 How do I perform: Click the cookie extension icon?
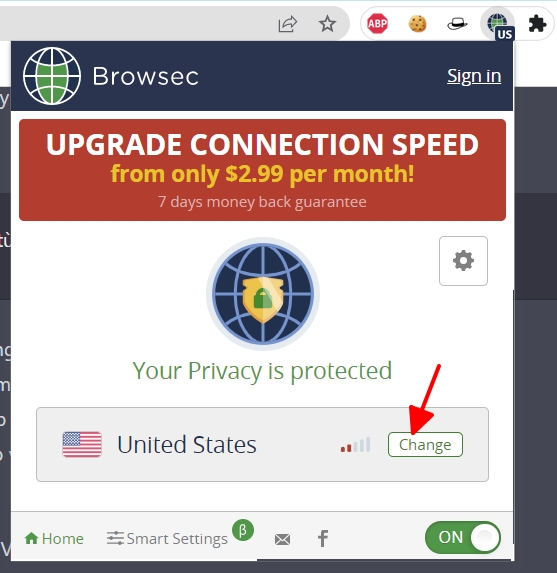pos(417,24)
